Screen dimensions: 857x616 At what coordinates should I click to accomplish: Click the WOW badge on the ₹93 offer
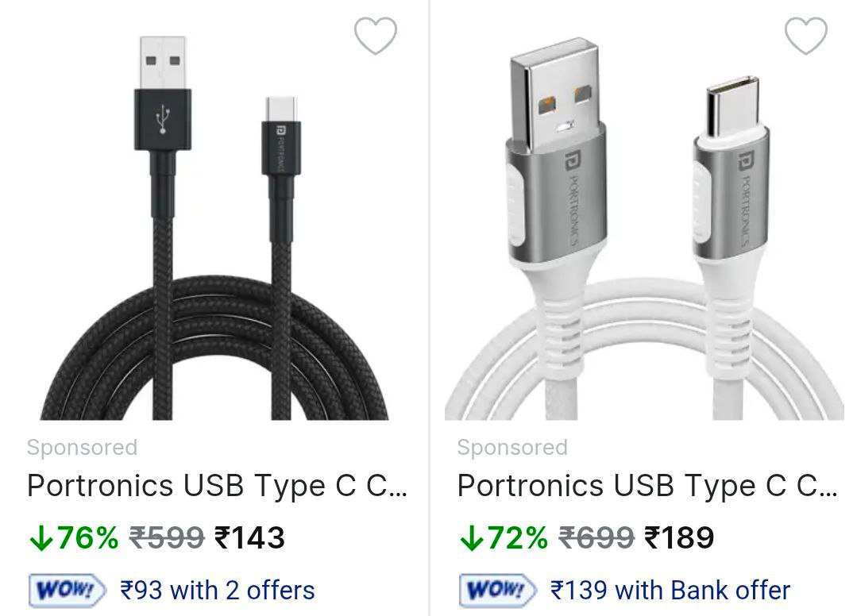[x=67, y=591]
